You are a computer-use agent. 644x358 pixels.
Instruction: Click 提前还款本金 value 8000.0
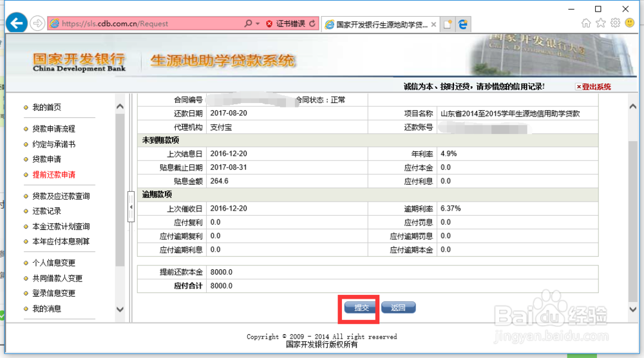222,272
